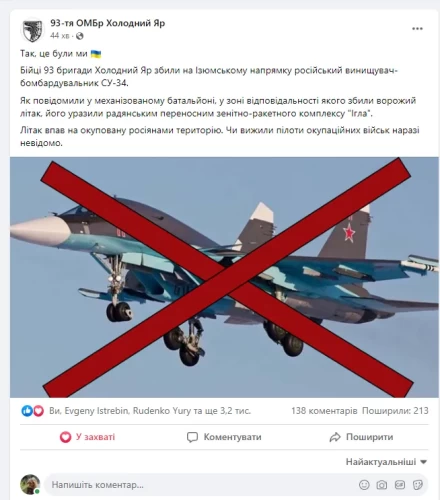Open the three-dot post options menu
Image resolution: width=440 pixels, height=500 pixels.
coord(417,29)
